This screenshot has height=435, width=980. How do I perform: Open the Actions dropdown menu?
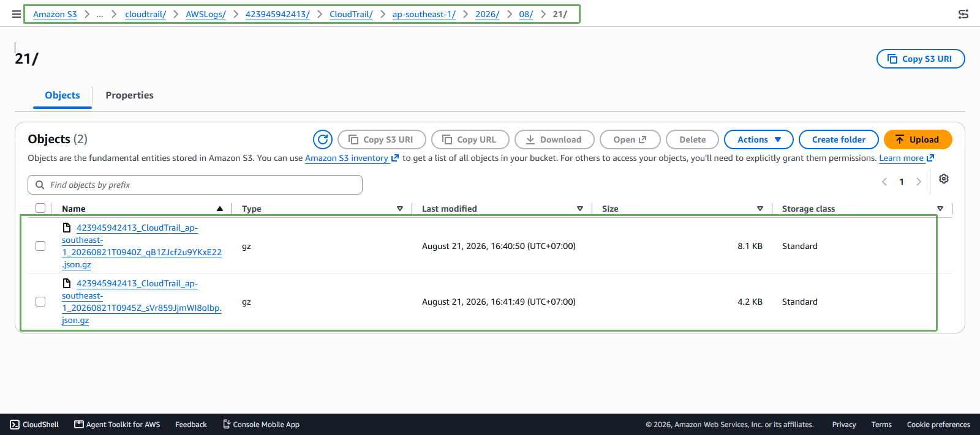(x=759, y=139)
